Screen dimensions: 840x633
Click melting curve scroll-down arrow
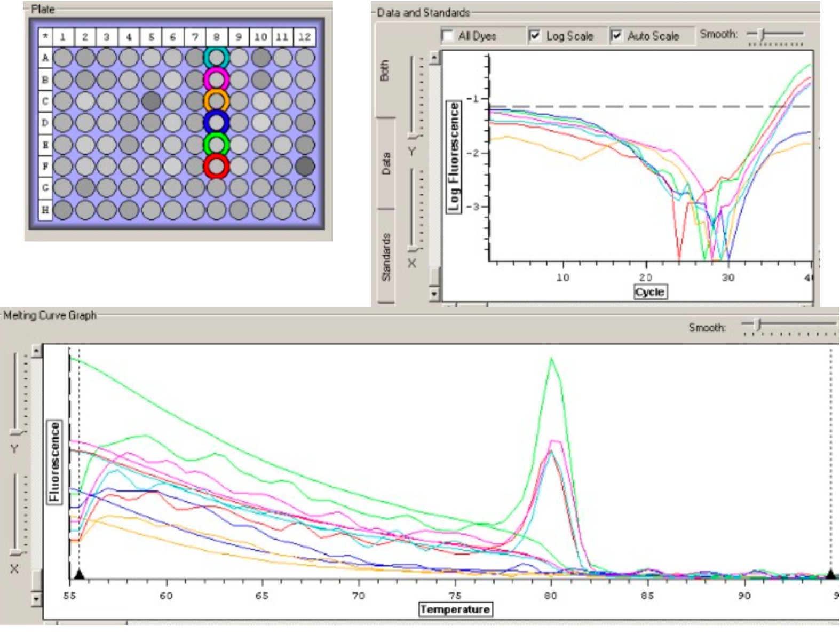[x=36, y=599]
